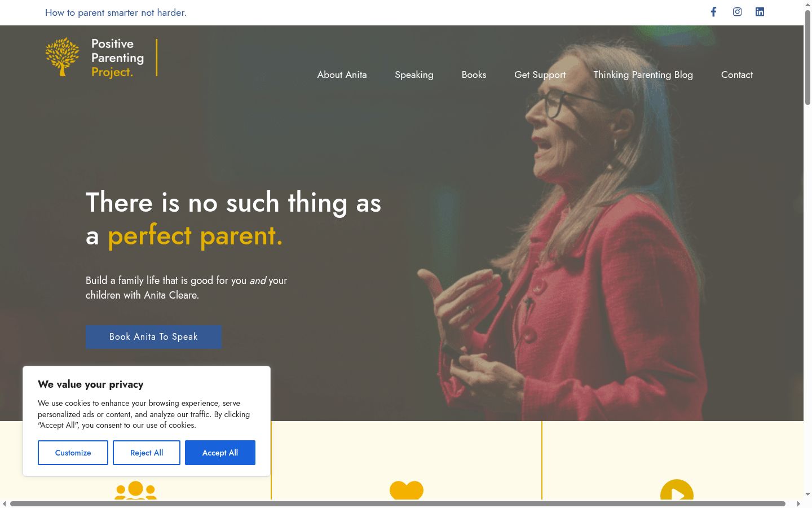
Task: Click the vertical scrollbar thumb
Action: pos(807,56)
